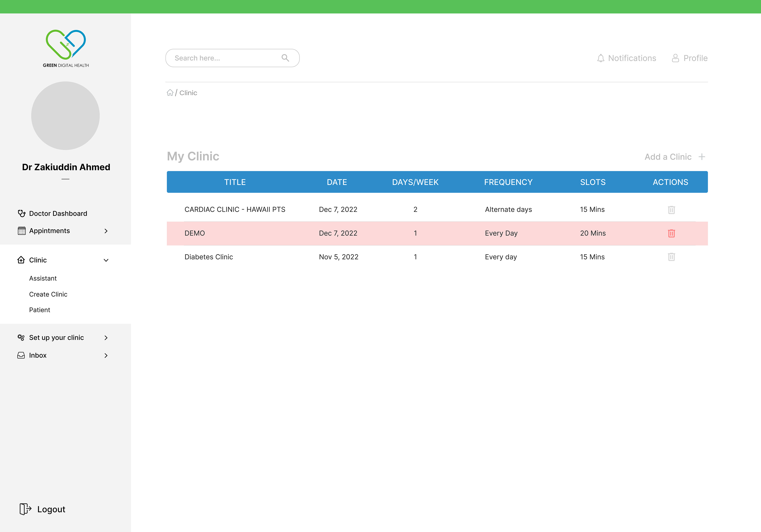The width and height of the screenshot is (761, 532).
Task: Click the Green Digital Health logo
Action: [66, 48]
